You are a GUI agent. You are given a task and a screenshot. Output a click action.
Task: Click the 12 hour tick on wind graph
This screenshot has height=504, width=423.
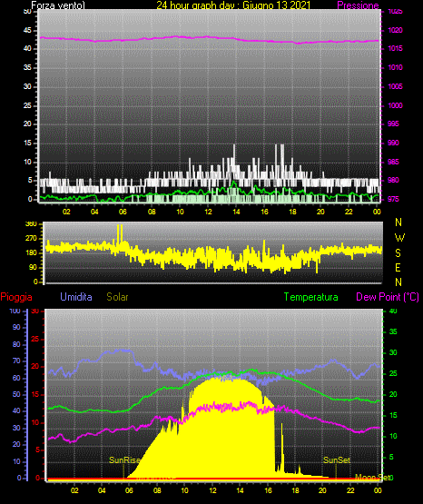click(x=208, y=212)
